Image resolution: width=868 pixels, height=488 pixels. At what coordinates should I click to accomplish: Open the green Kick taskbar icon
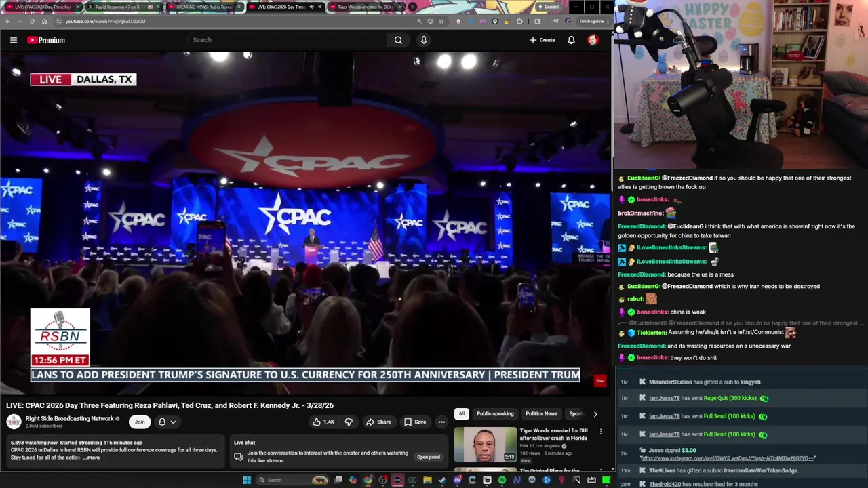(x=606, y=480)
